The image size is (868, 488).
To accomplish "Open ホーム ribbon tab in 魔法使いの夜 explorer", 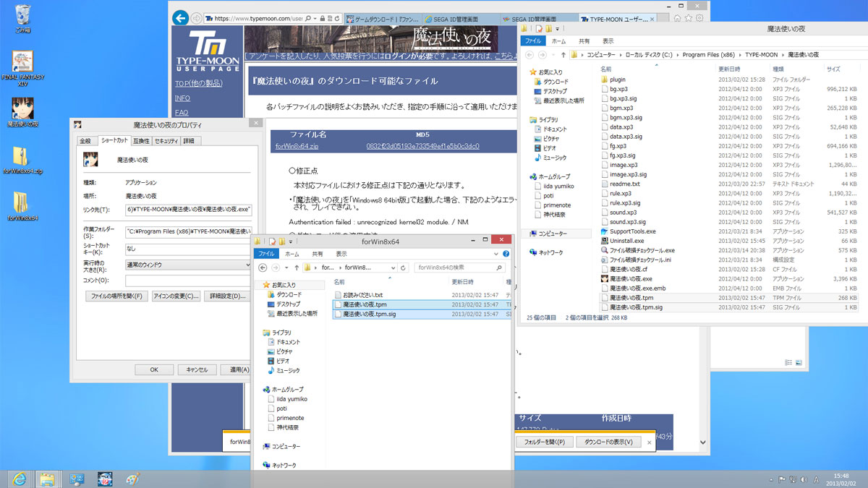I will (557, 41).
